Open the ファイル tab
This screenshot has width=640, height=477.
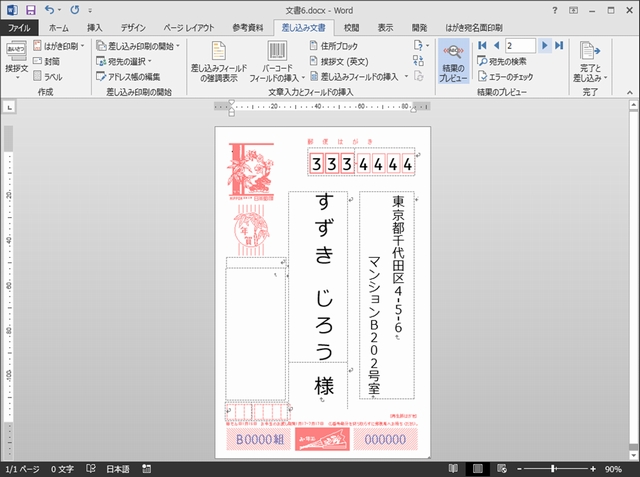pyautogui.click(x=19, y=27)
